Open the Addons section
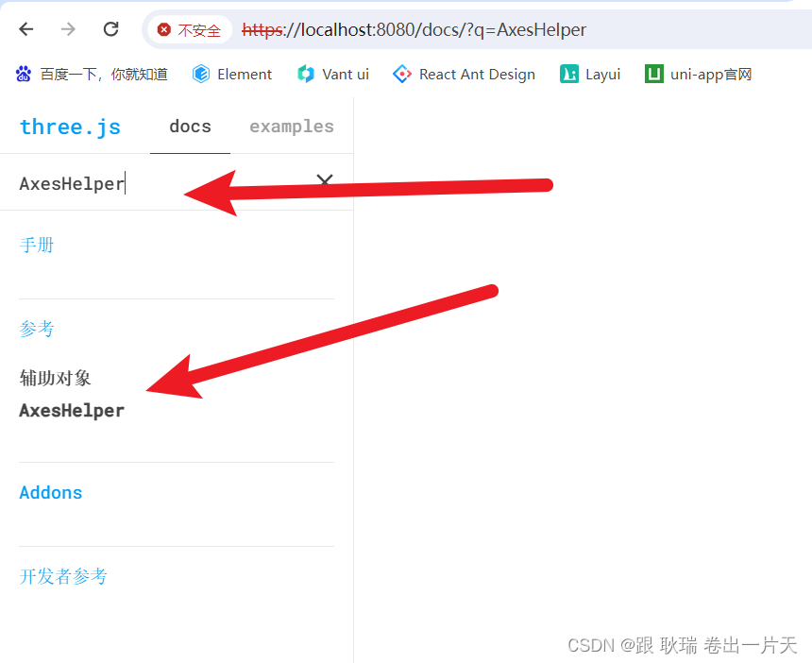This screenshot has width=812, height=663. [x=50, y=492]
